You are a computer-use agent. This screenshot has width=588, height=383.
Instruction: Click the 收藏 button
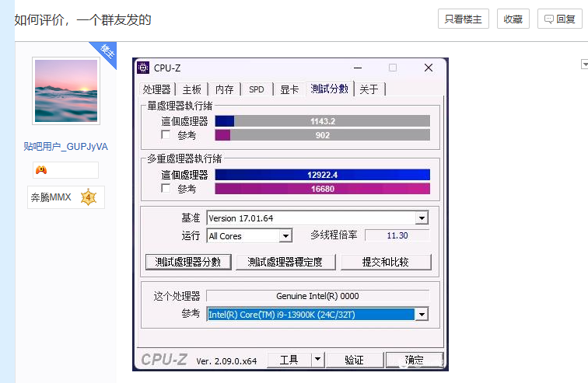coord(513,19)
